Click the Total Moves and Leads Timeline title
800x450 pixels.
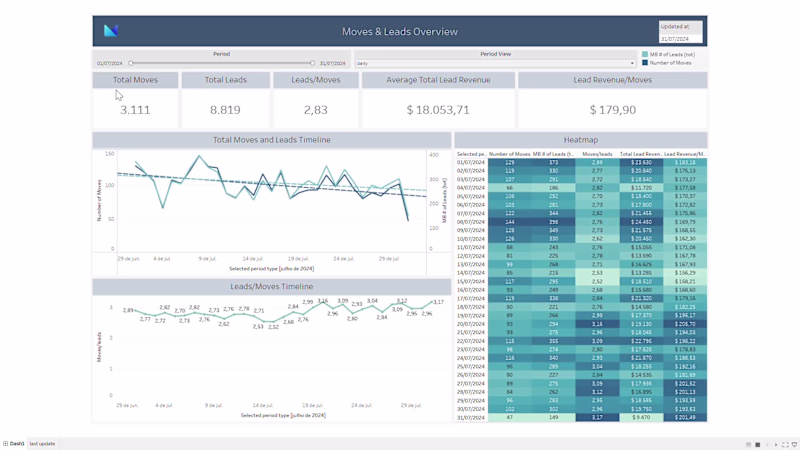click(x=272, y=140)
